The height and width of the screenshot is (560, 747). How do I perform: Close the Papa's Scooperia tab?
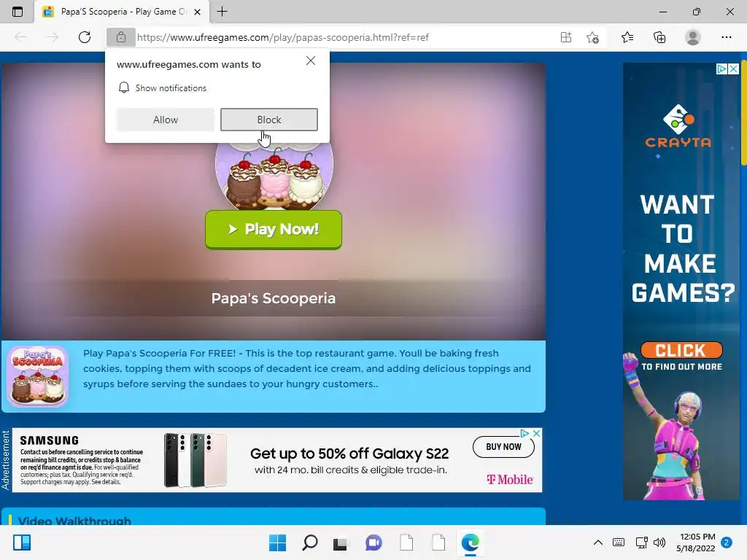point(197,12)
